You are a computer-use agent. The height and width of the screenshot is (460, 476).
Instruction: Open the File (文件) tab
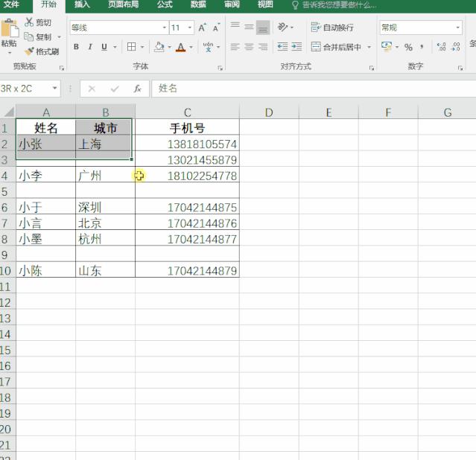click(x=11, y=4)
